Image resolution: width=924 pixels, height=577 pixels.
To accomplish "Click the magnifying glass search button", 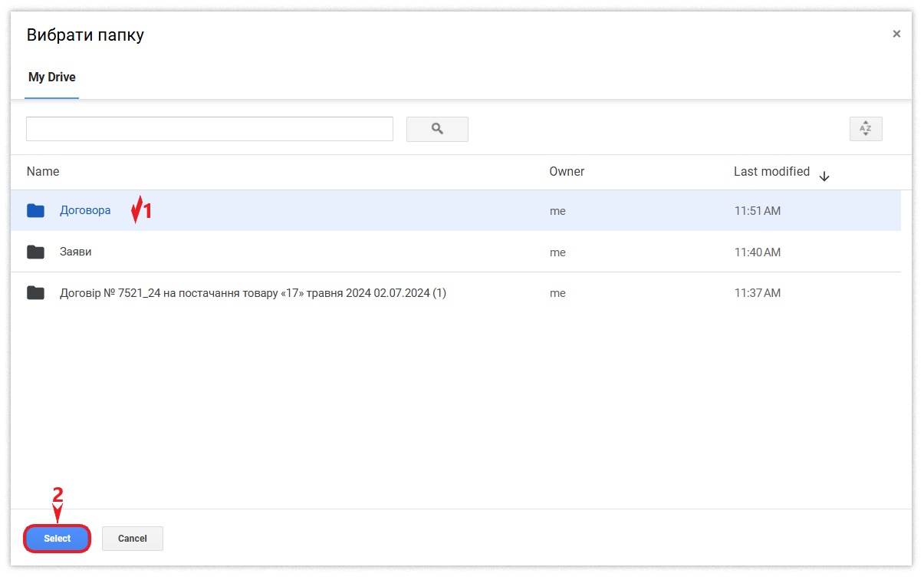I will (x=437, y=129).
